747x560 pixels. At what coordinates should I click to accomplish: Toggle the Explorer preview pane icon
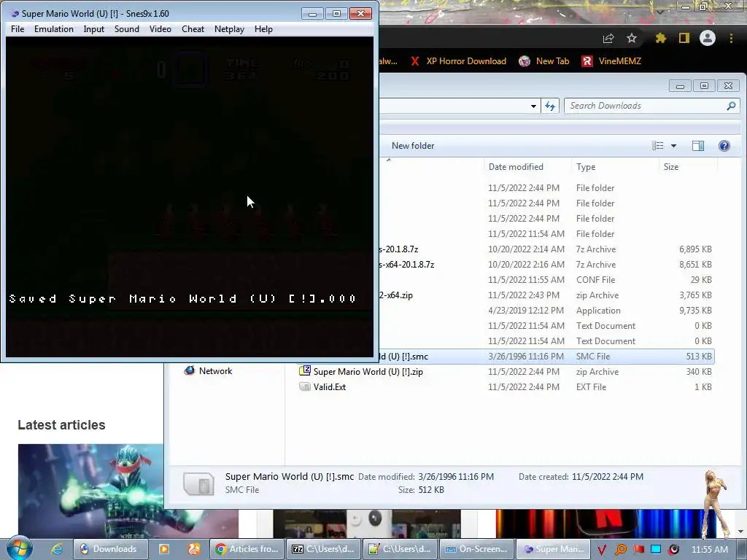pyautogui.click(x=698, y=146)
